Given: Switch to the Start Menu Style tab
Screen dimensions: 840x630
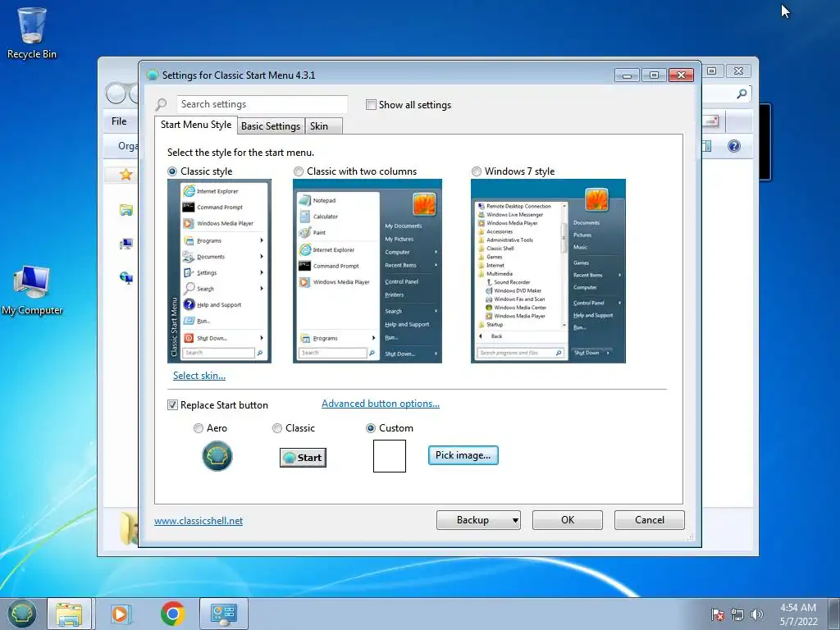Looking at the screenshot, I should [196, 125].
